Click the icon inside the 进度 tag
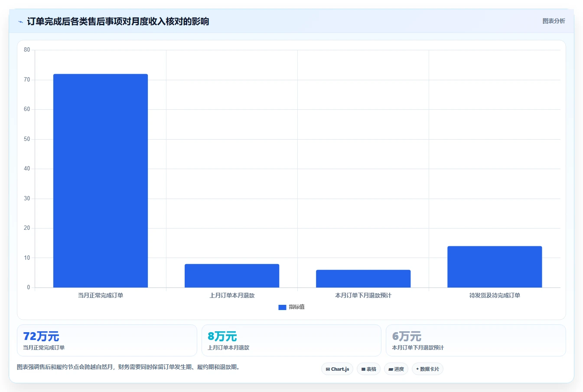The height and width of the screenshot is (392, 583). point(391,369)
